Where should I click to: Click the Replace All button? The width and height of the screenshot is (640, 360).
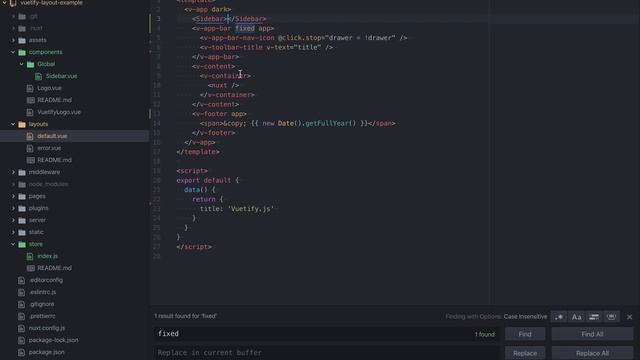592,353
